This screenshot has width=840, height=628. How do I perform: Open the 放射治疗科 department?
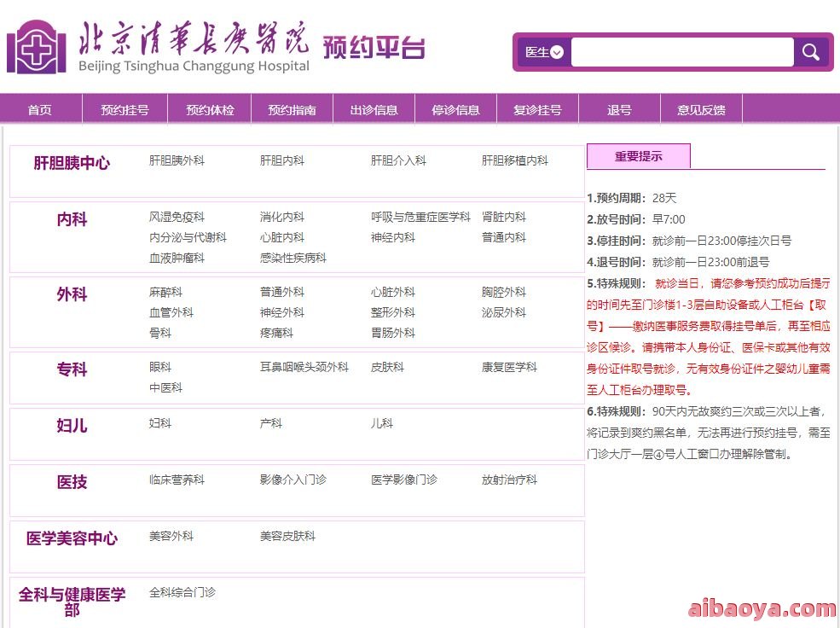[509, 480]
